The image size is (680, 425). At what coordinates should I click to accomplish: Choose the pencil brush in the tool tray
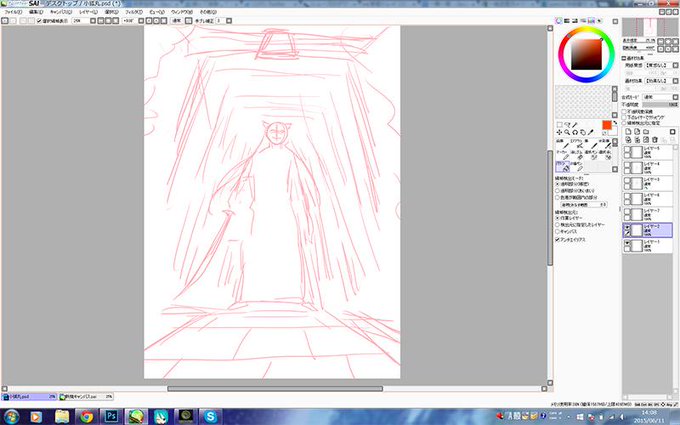[565, 144]
